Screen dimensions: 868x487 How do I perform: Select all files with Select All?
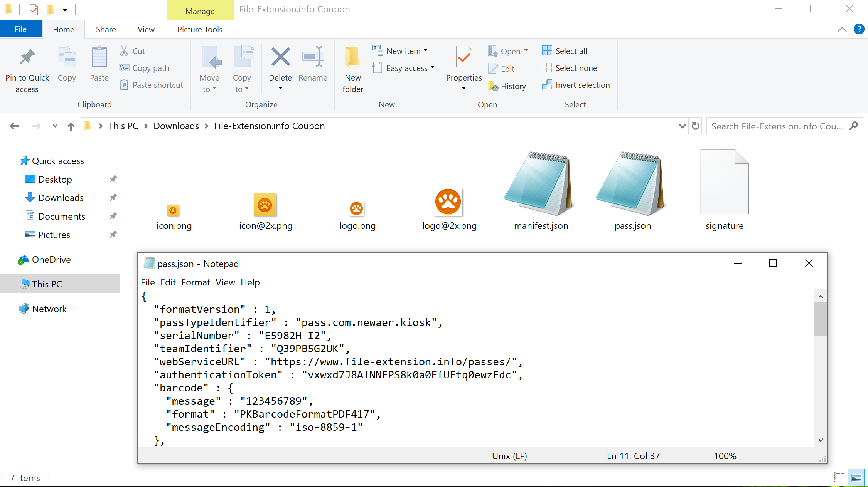(570, 50)
